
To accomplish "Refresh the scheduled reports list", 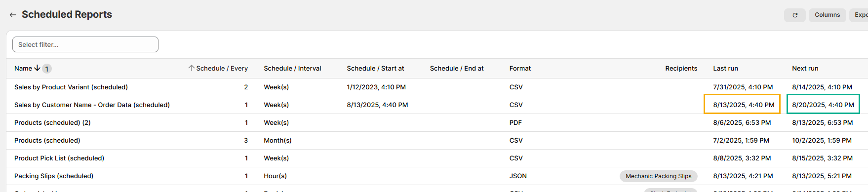I will point(794,15).
